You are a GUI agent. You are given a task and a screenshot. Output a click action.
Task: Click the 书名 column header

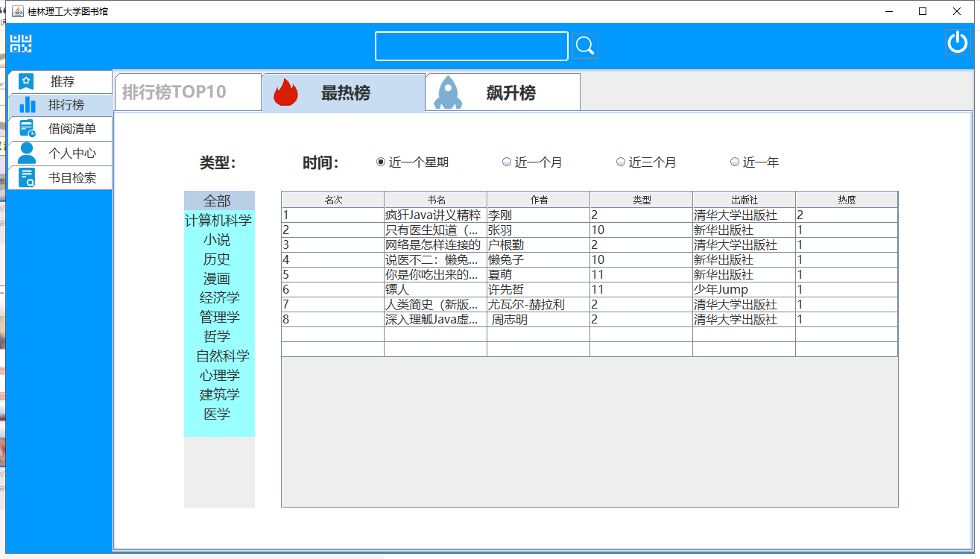click(436, 200)
